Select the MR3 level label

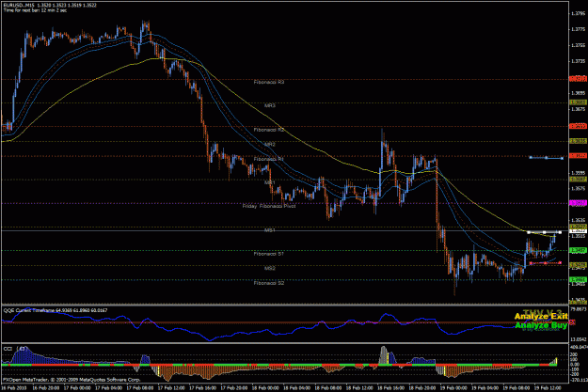click(270, 105)
